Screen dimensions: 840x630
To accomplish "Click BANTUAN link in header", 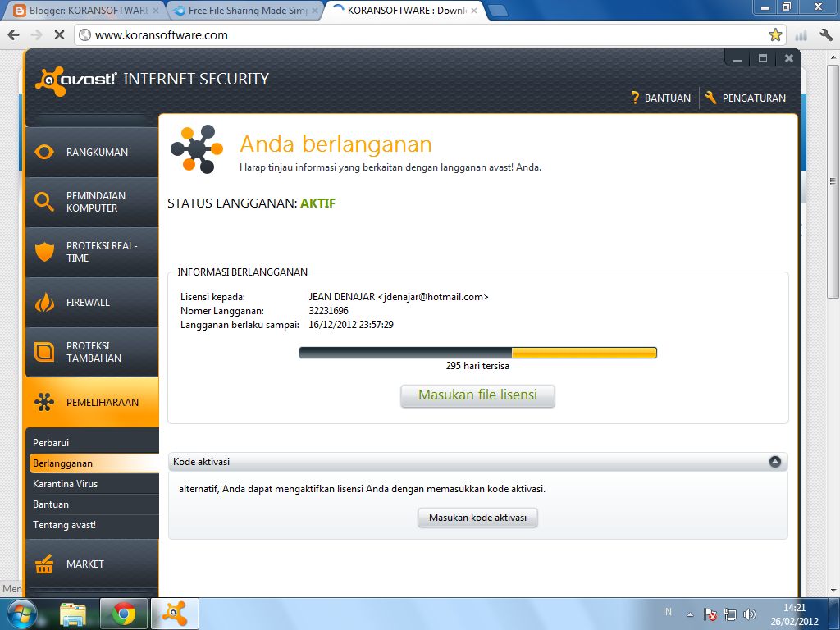I will 668,98.
